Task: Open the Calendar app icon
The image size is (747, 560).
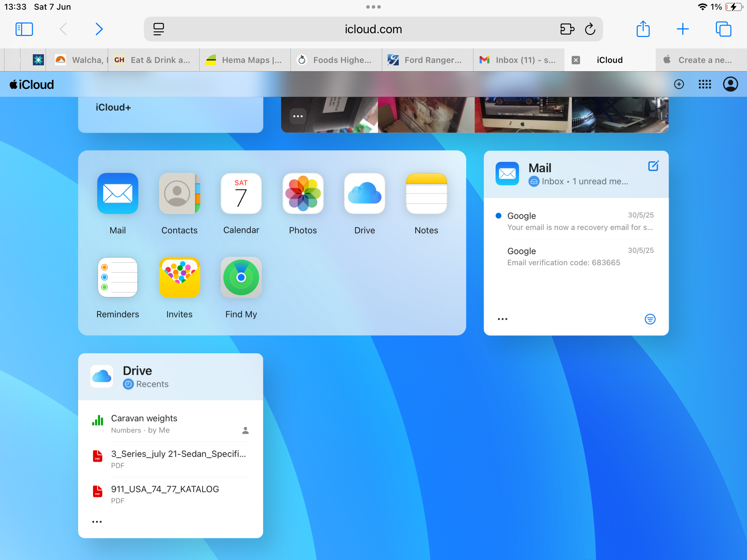Action: coord(241,194)
